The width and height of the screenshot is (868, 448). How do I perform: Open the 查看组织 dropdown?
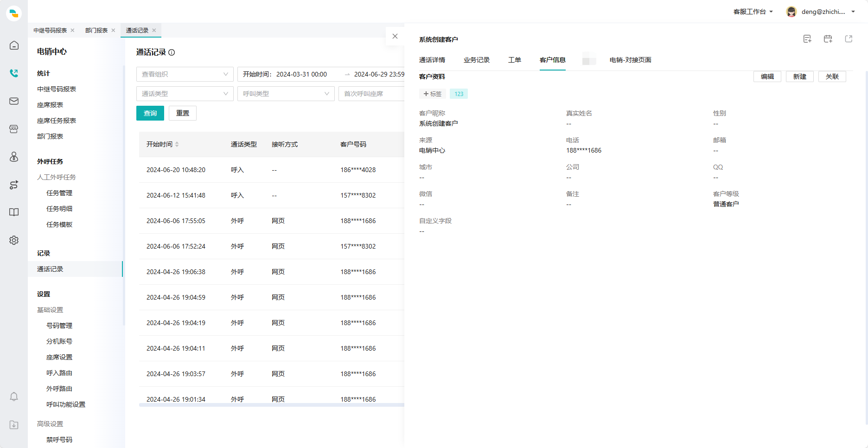point(185,74)
